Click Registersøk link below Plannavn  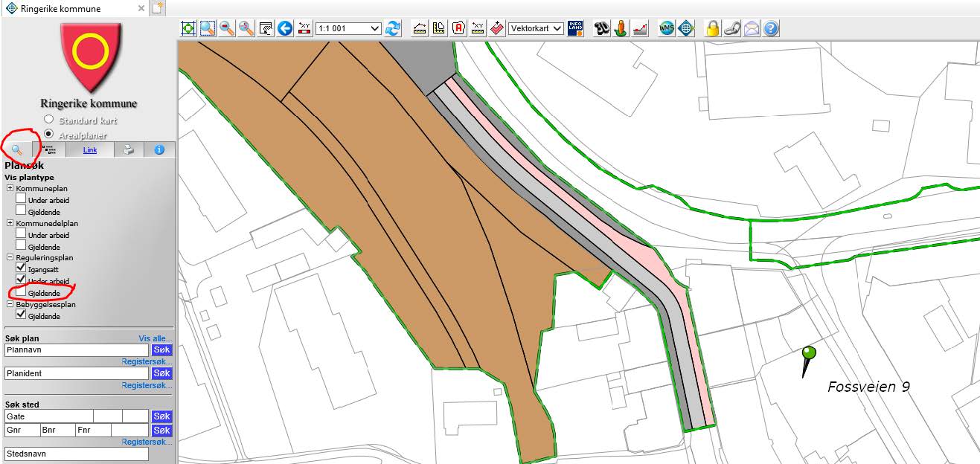click(147, 362)
